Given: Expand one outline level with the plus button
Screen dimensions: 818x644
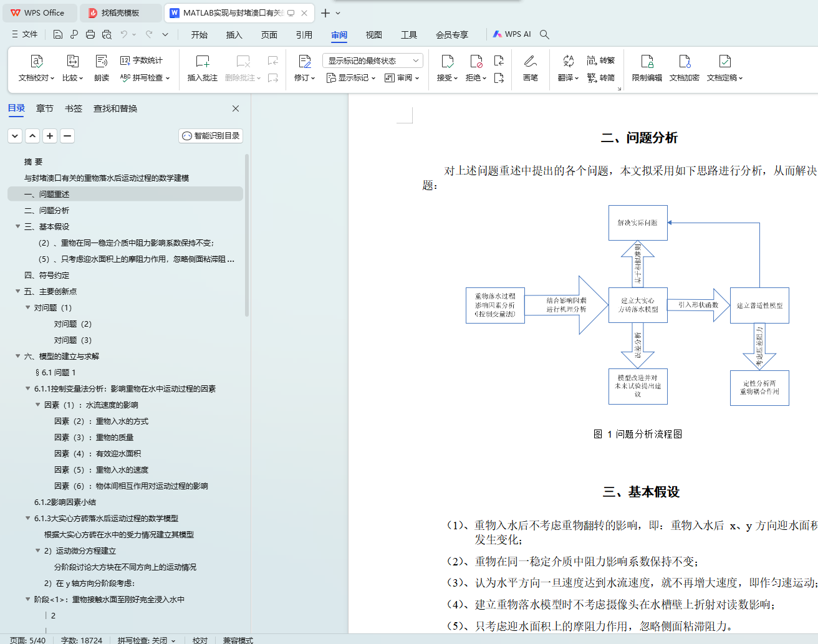Looking at the screenshot, I should coord(50,135).
